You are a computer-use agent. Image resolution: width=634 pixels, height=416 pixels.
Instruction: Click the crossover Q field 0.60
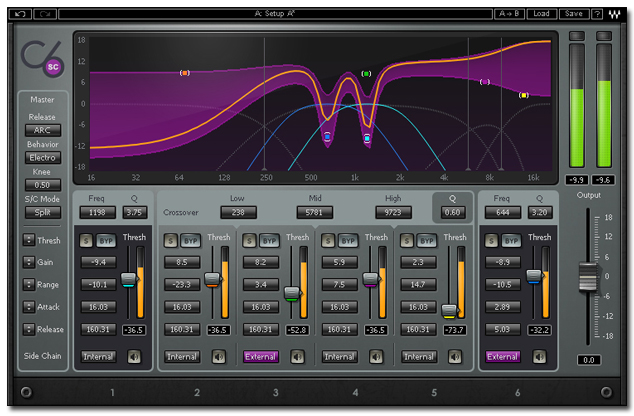[452, 212]
